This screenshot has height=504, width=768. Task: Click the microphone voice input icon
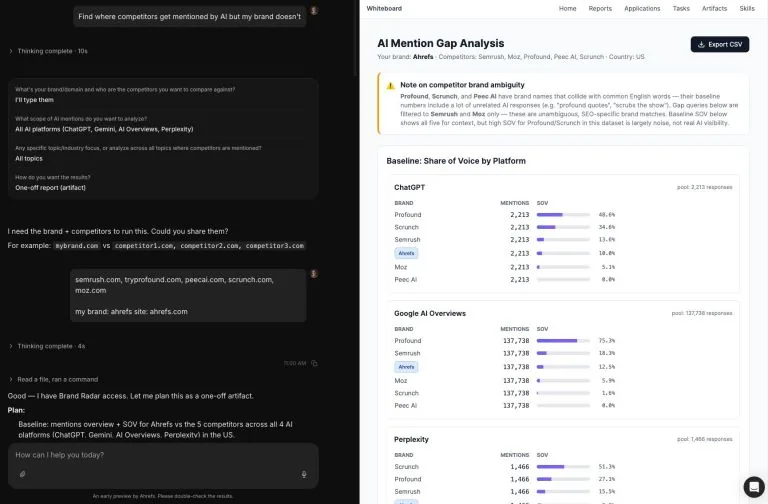304,474
